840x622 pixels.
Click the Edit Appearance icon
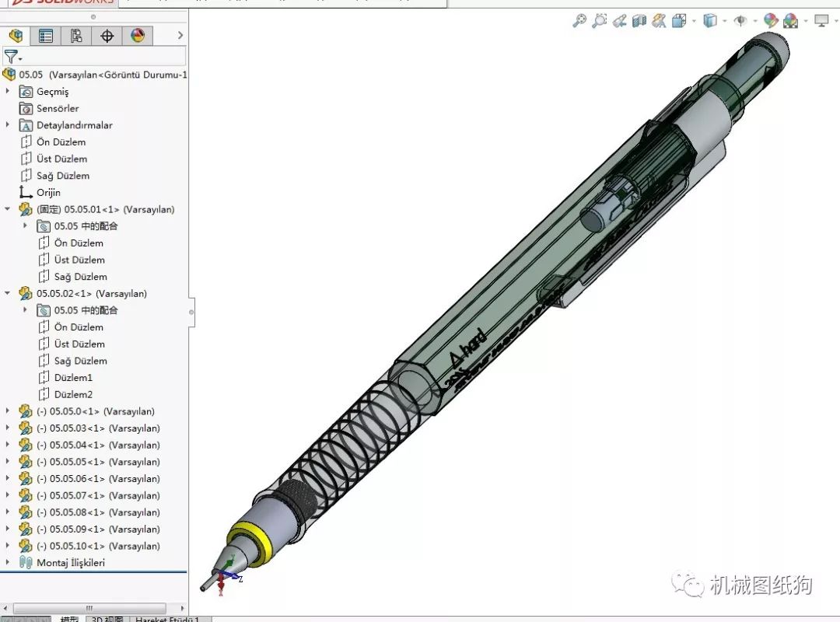tap(771, 21)
